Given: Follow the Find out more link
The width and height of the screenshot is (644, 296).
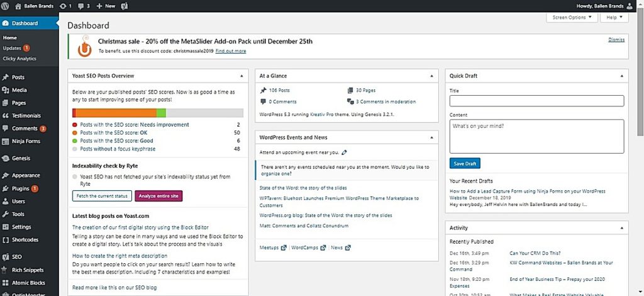Looking at the screenshot, I should 231,51.
